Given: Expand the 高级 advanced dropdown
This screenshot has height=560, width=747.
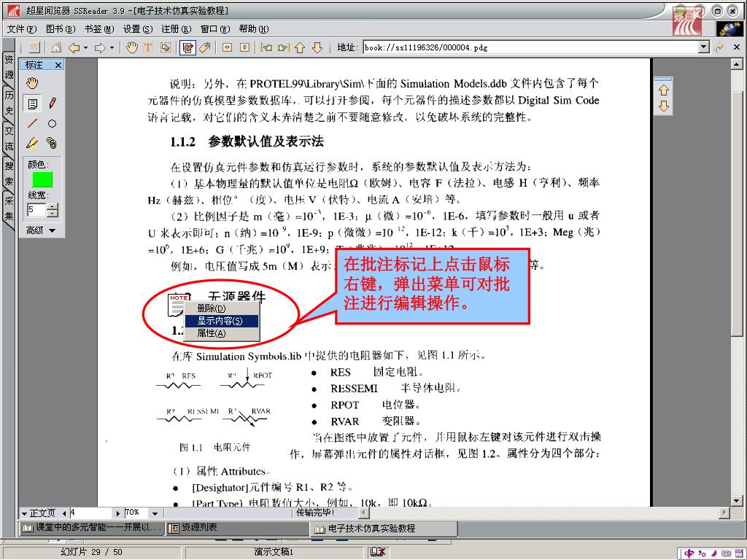Looking at the screenshot, I should pos(41,230).
